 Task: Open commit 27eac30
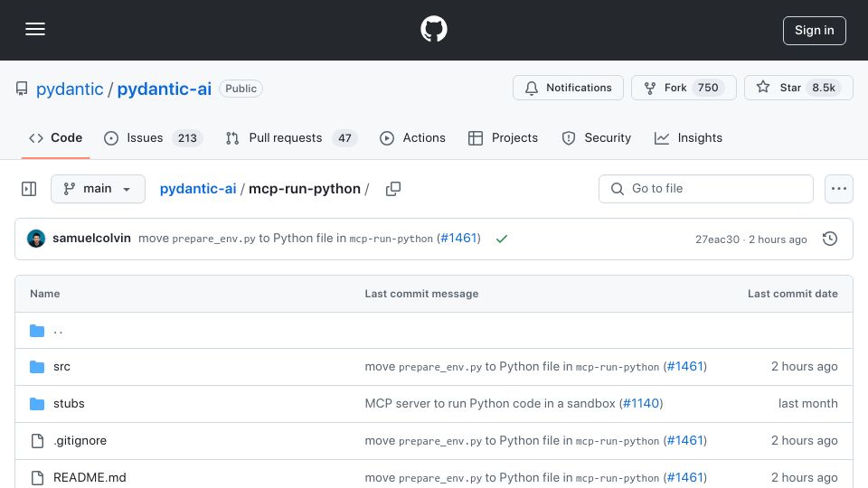(x=717, y=239)
